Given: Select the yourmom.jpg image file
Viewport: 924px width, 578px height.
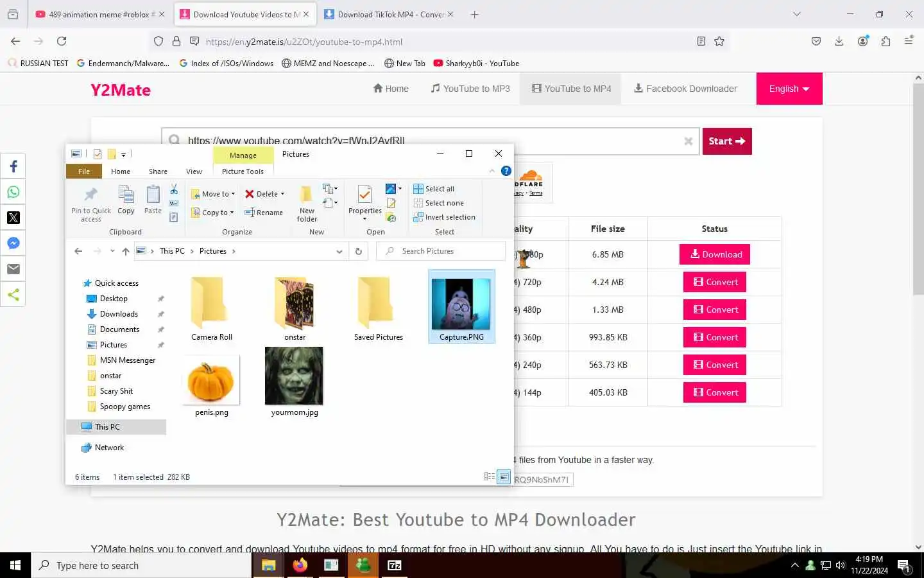Looking at the screenshot, I should point(294,381).
